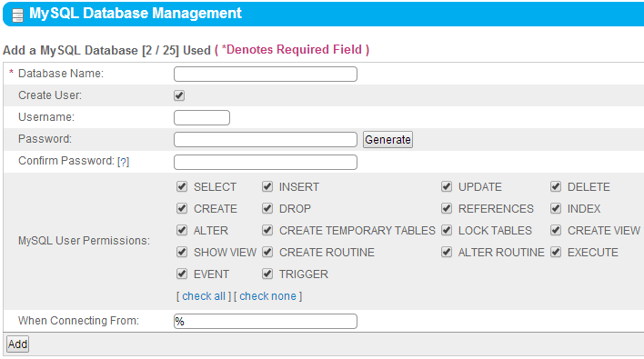Toggle the EVENT permission checkbox

182,274
